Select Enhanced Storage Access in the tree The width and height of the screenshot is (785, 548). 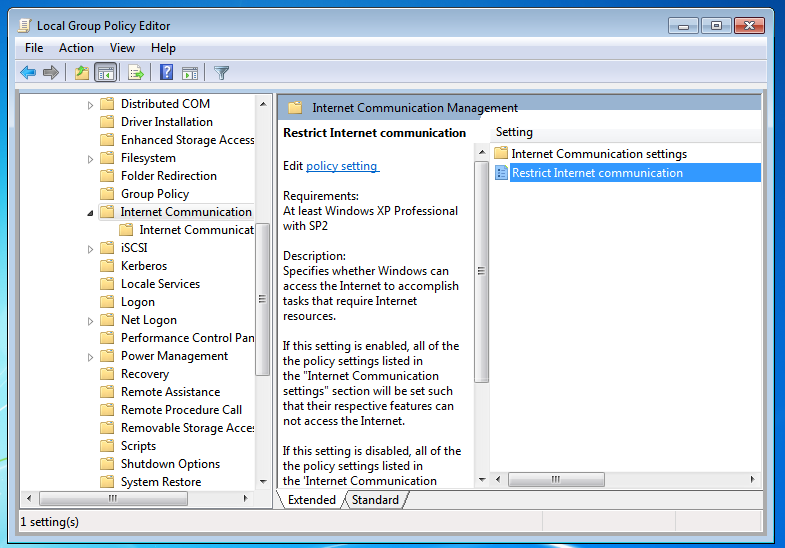click(187, 140)
